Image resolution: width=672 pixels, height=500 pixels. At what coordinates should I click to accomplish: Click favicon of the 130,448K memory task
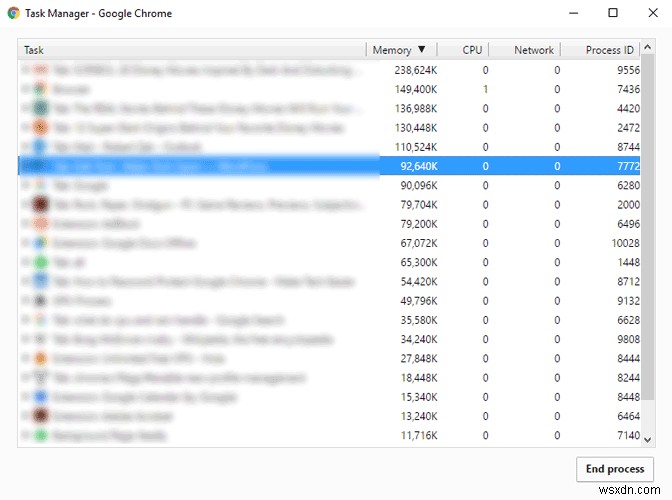coord(40,128)
